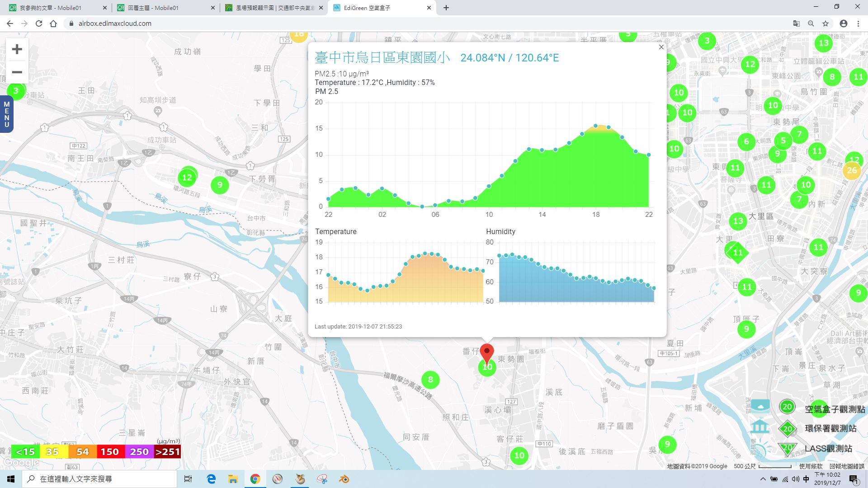The width and height of the screenshot is (868, 488).
Task: Click the 18:00 peak point on PM2.5 chart
Action: (x=595, y=126)
